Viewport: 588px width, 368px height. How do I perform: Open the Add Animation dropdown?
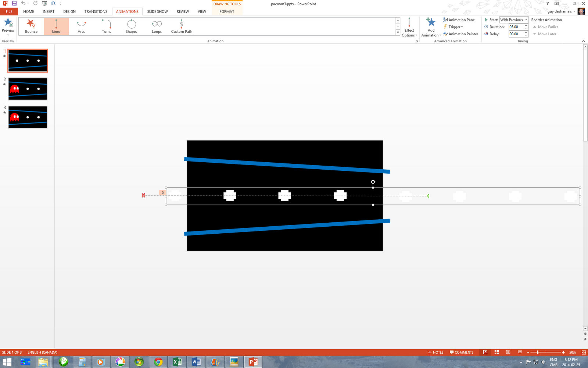coord(431,27)
